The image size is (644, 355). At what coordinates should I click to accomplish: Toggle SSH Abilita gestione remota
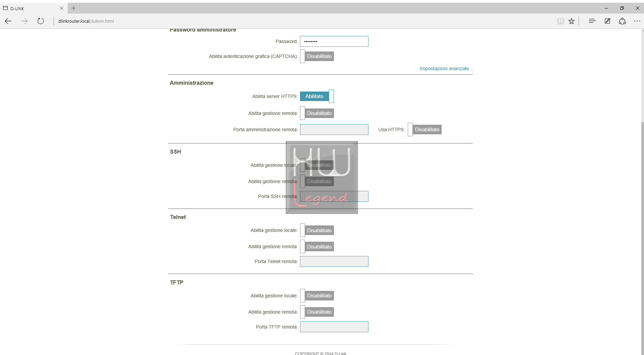coord(317,181)
